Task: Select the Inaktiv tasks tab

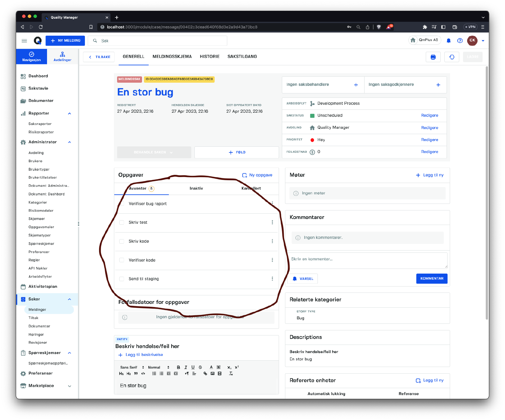Action: (x=196, y=188)
